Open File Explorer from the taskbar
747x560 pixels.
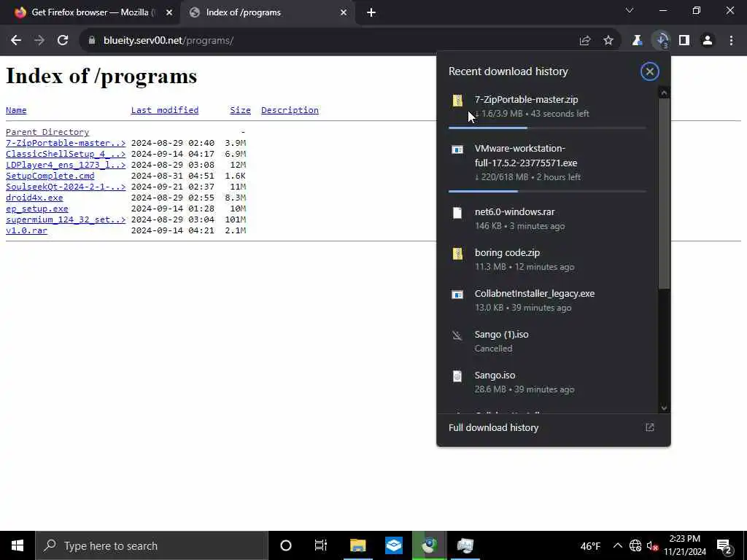(357, 545)
